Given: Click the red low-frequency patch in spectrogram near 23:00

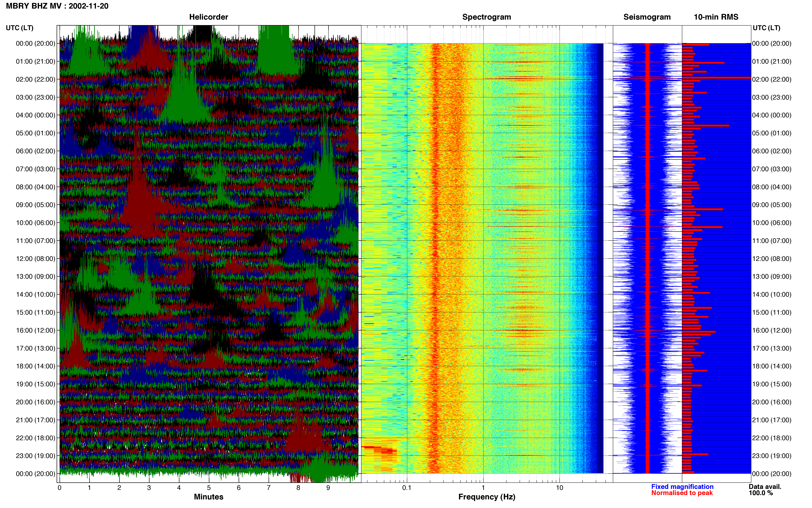Looking at the screenshot, I should click(x=379, y=450).
